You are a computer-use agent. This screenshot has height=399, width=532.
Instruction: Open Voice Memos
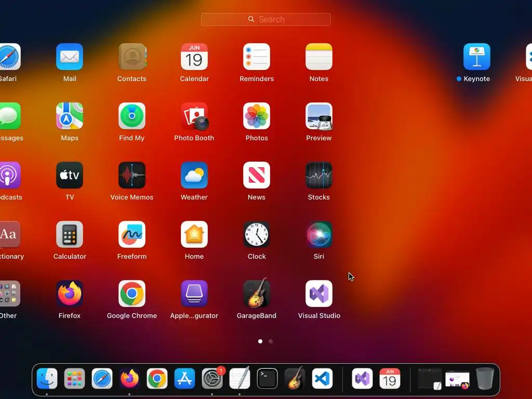[x=132, y=175]
